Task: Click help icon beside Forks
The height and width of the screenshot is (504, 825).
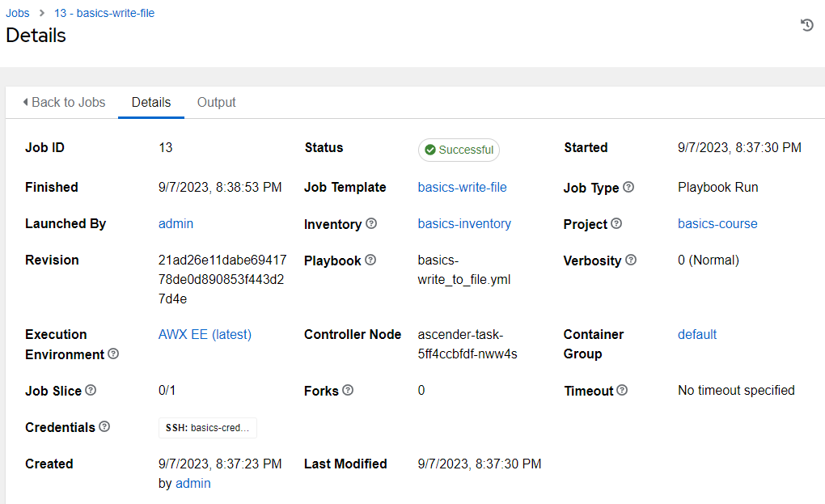Action: (348, 390)
